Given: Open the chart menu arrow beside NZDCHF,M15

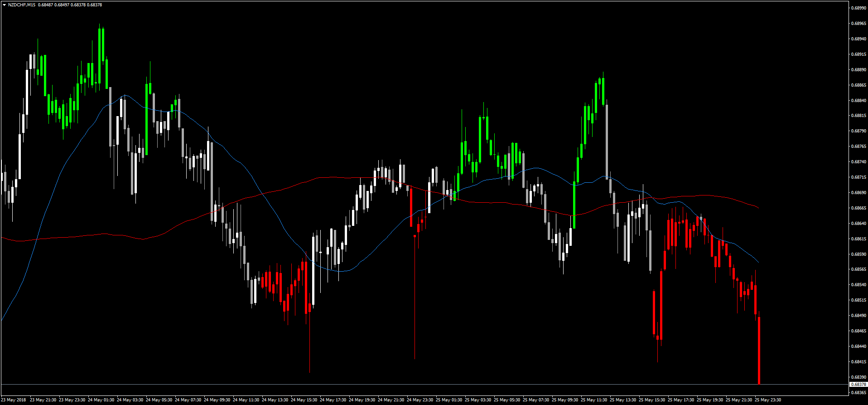Looking at the screenshot, I should tap(4, 5).
